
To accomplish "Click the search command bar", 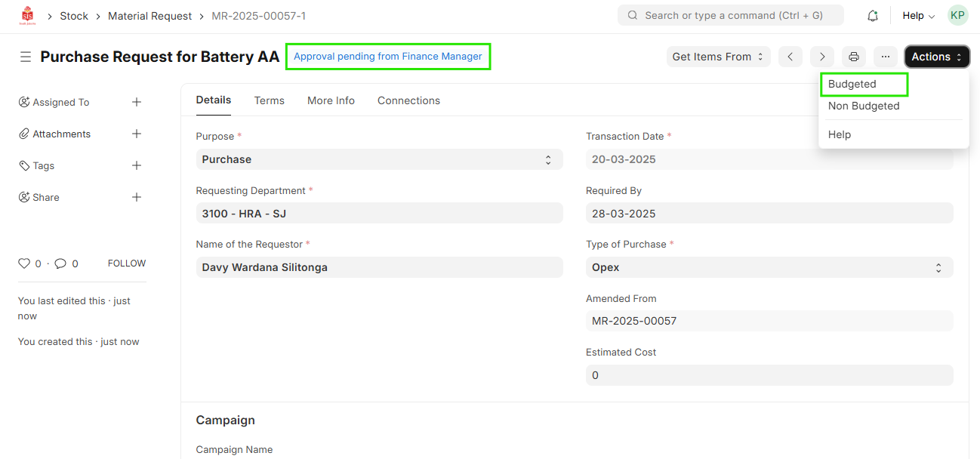I will coord(730,15).
